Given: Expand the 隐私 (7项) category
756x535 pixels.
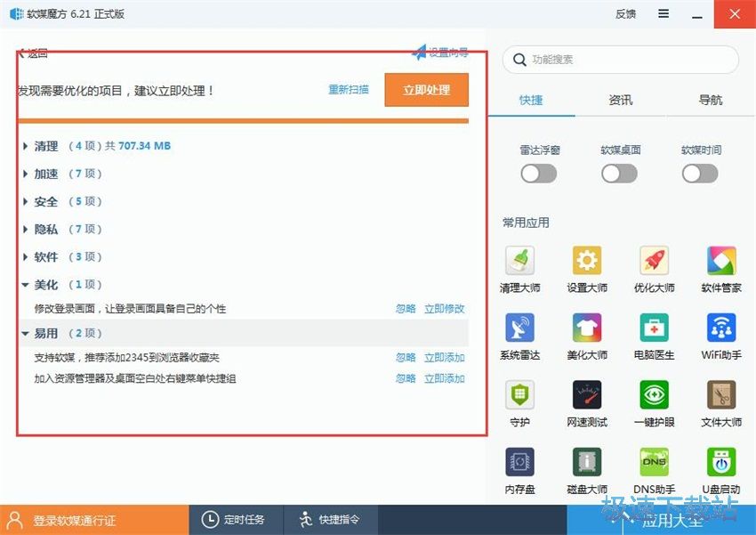Looking at the screenshot, I should pyautogui.click(x=26, y=229).
